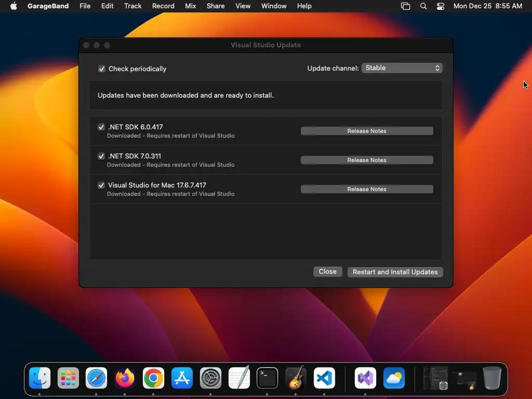Screen dimensions: 532x399
Task: Open the Window menu
Action: [x=274, y=6]
